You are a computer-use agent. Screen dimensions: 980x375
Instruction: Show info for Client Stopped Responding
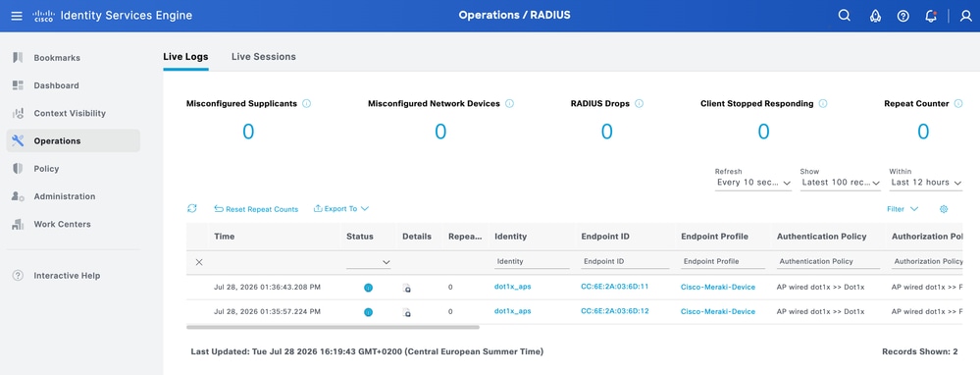823,104
